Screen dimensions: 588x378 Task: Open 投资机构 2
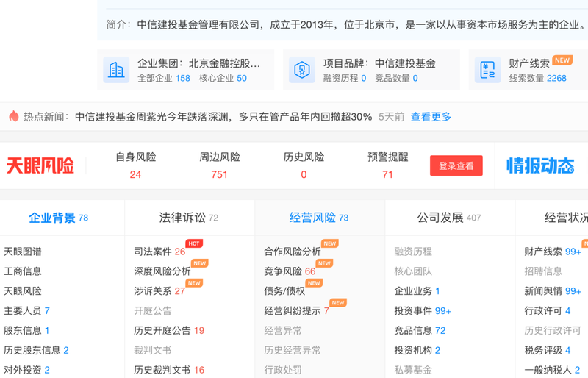click(x=417, y=350)
